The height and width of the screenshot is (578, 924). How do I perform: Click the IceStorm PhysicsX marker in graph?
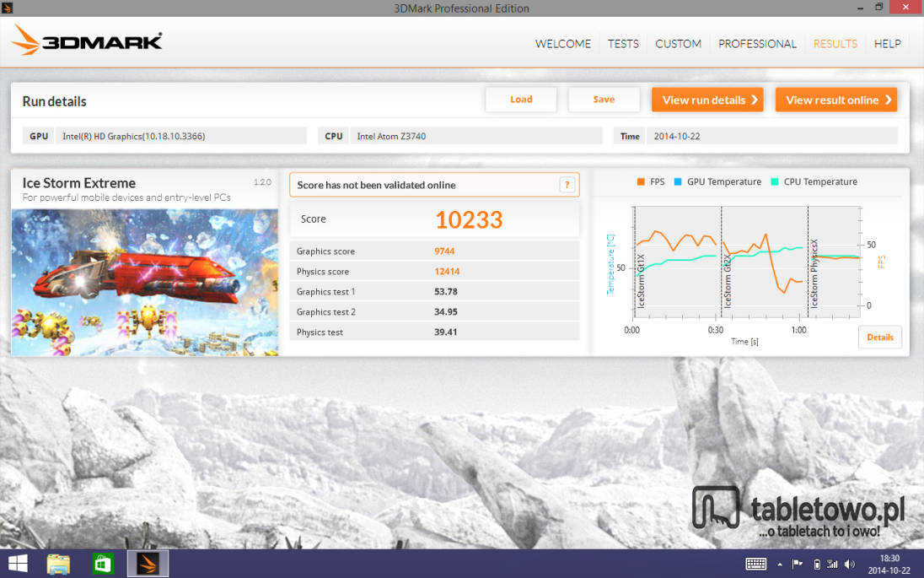[x=814, y=273]
